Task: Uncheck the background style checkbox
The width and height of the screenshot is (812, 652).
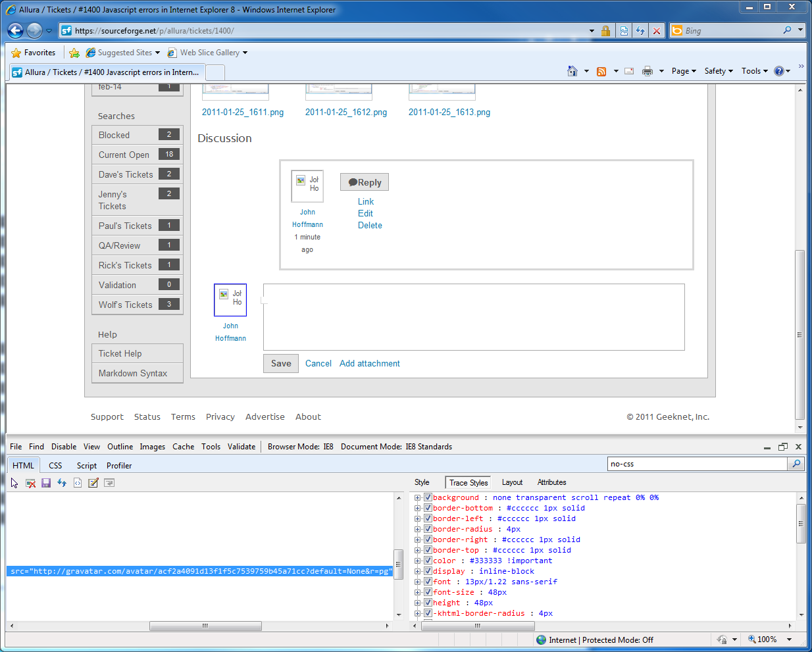Action: coord(428,497)
